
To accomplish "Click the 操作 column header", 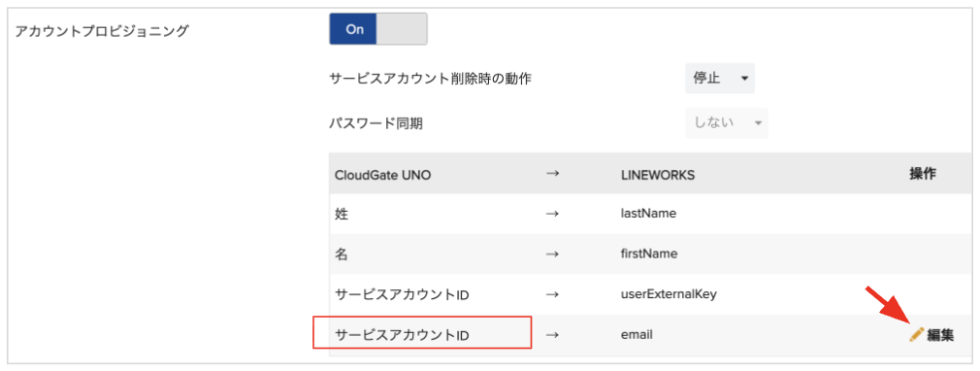I will tap(923, 174).
